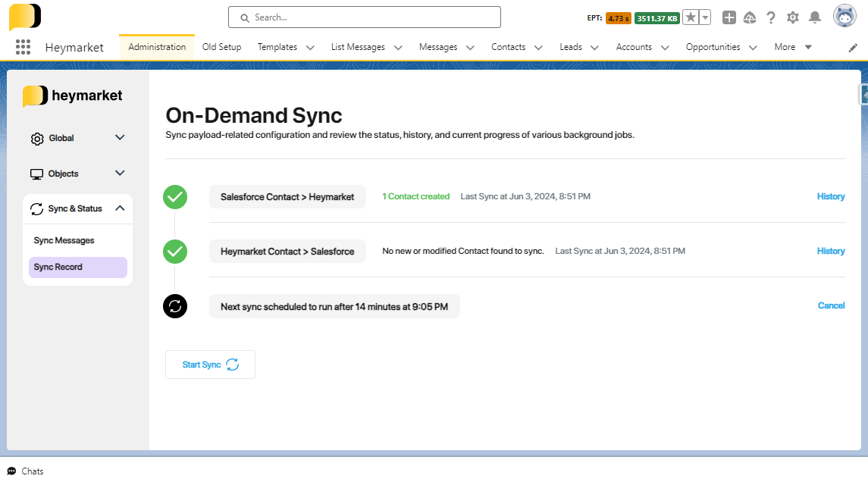Click the Heymarket logo in the header

(25, 17)
